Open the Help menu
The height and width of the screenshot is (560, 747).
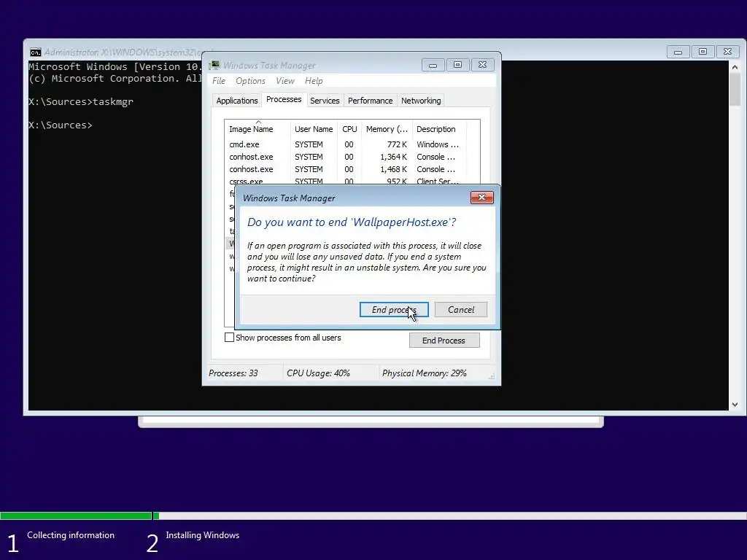tap(314, 81)
